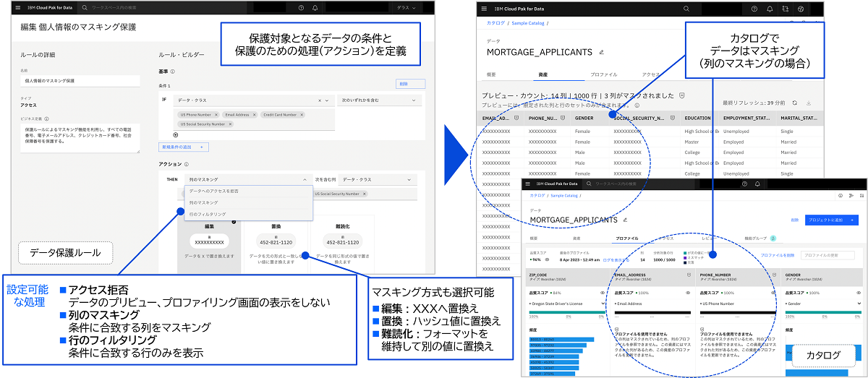Click download icon beside the refresh icon

[809, 103]
